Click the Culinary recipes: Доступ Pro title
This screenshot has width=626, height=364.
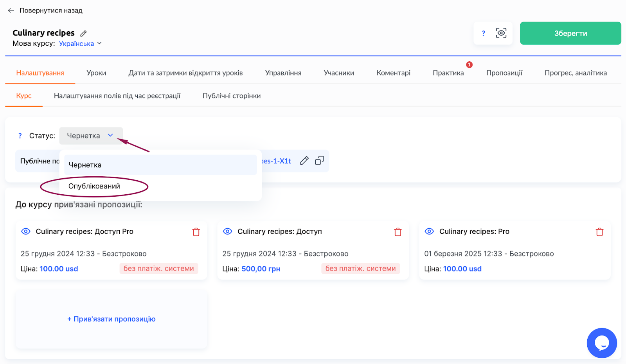coord(85,231)
